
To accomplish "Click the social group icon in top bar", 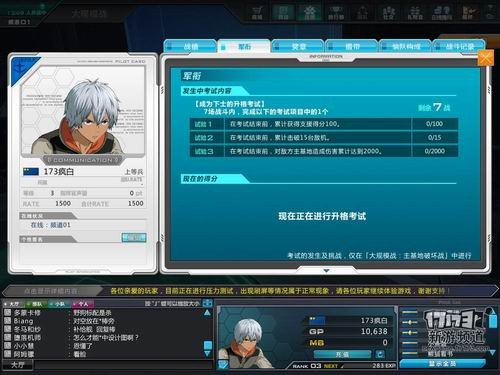I will [x=388, y=12].
